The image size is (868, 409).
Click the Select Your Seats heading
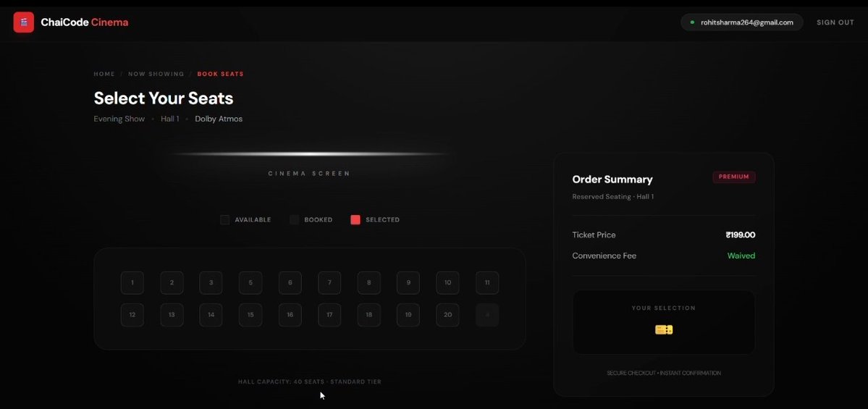(164, 98)
